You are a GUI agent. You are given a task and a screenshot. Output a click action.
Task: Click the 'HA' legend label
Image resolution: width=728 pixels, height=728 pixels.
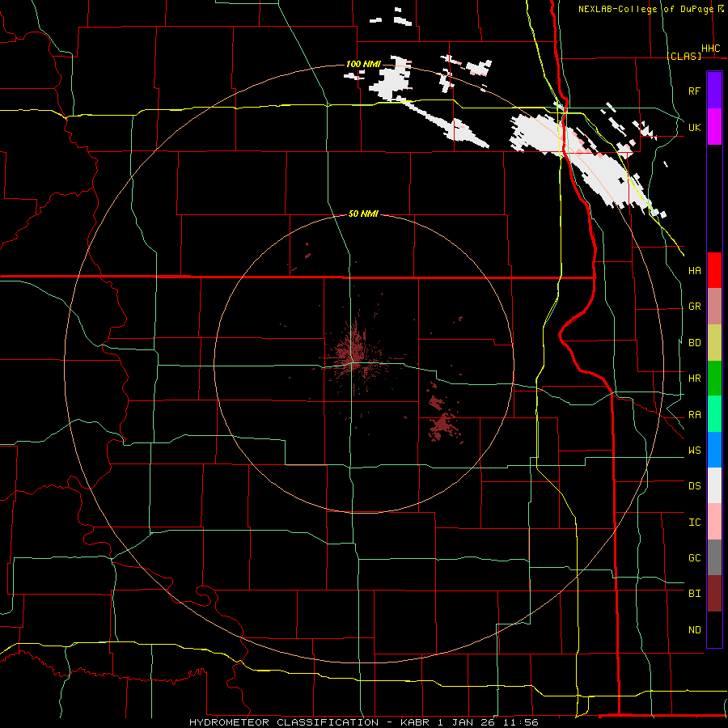(694, 271)
